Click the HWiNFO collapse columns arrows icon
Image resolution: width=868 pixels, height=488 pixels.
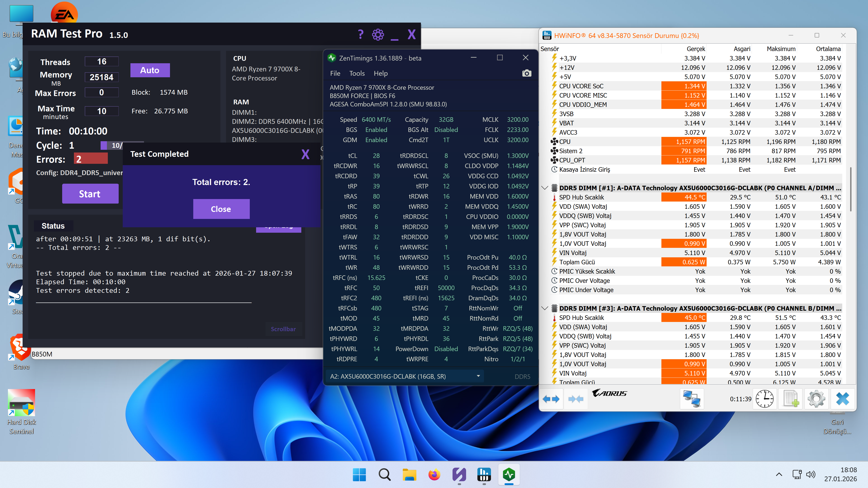point(576,399)
